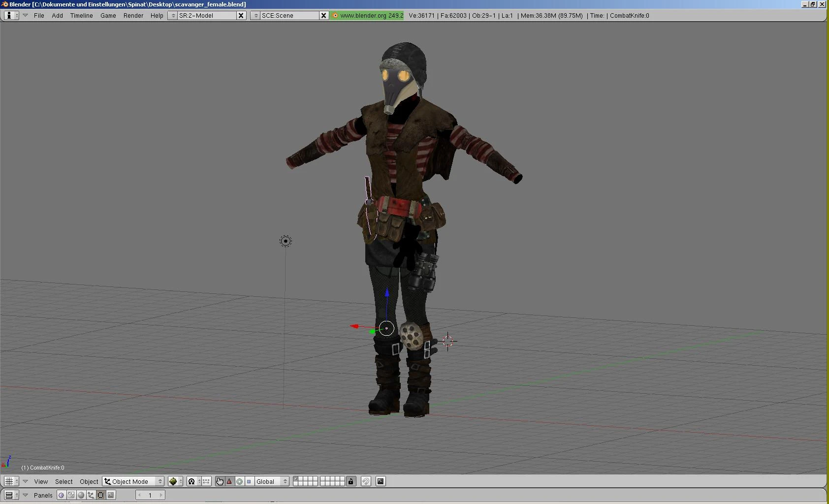Toggle the 3D transform manipulator hand
This screenshot has height=504, width=829.
[220, 481]
